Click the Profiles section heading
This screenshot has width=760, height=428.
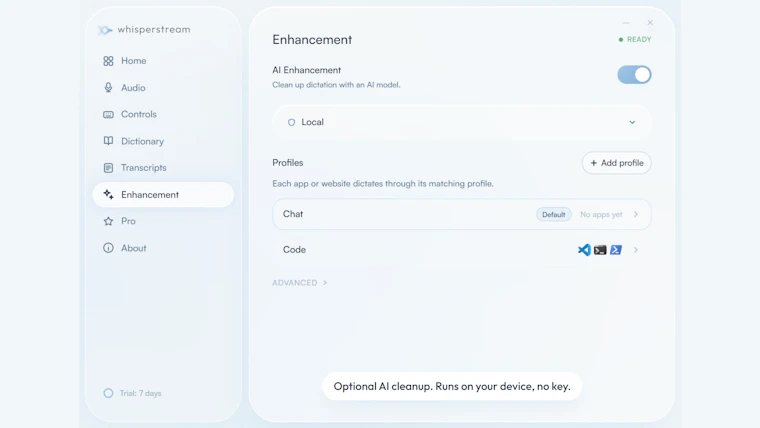pyautogui.click(x=287, y=163)
